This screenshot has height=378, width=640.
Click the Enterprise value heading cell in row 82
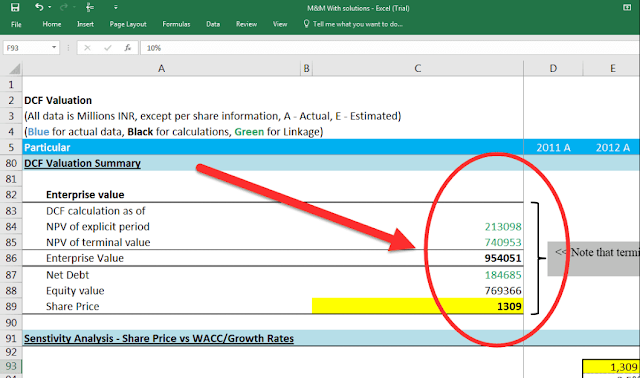[85, 195]
